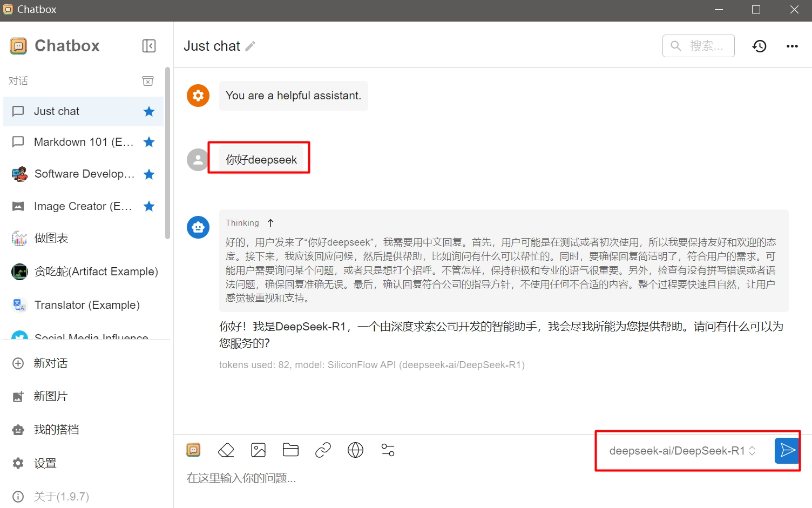Image resolution: width=812 pixels, height=508 pixels.
Task: Open the 贪吃蛇(Artifact Example) conversation
Action: click(x=83, y=272)
